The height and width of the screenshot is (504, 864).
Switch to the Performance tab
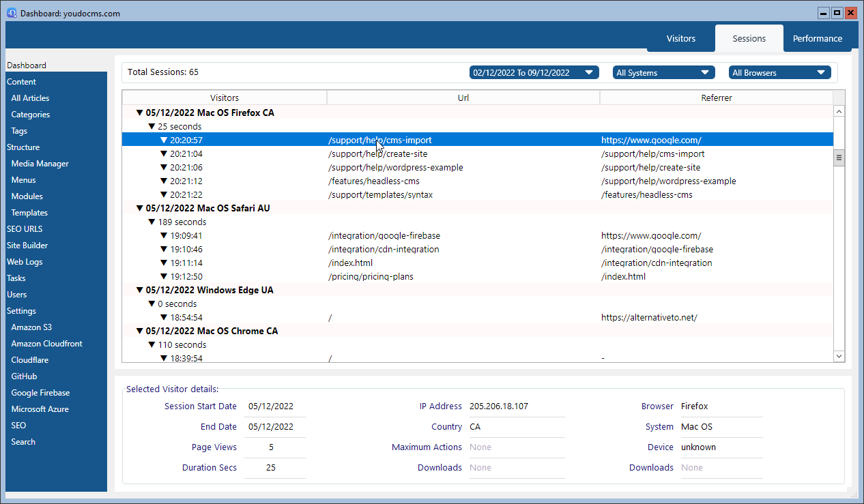click(817, 38)
